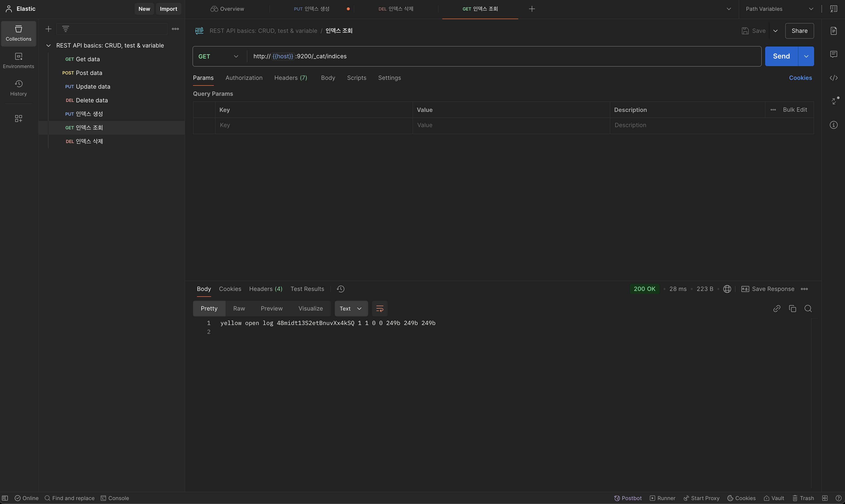Viewport: 845px width, 504px height.
Task: Click the code snippet icon
Action: [833, 78]
